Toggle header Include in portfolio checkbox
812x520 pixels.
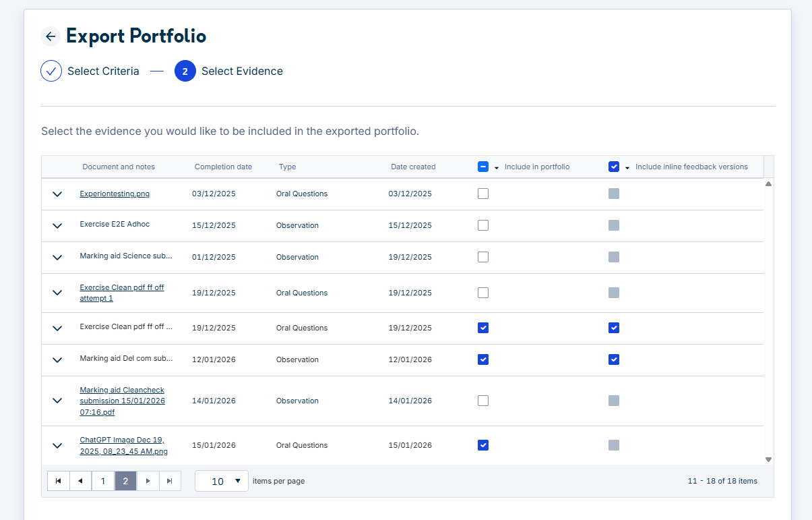(x=483, y=167)
